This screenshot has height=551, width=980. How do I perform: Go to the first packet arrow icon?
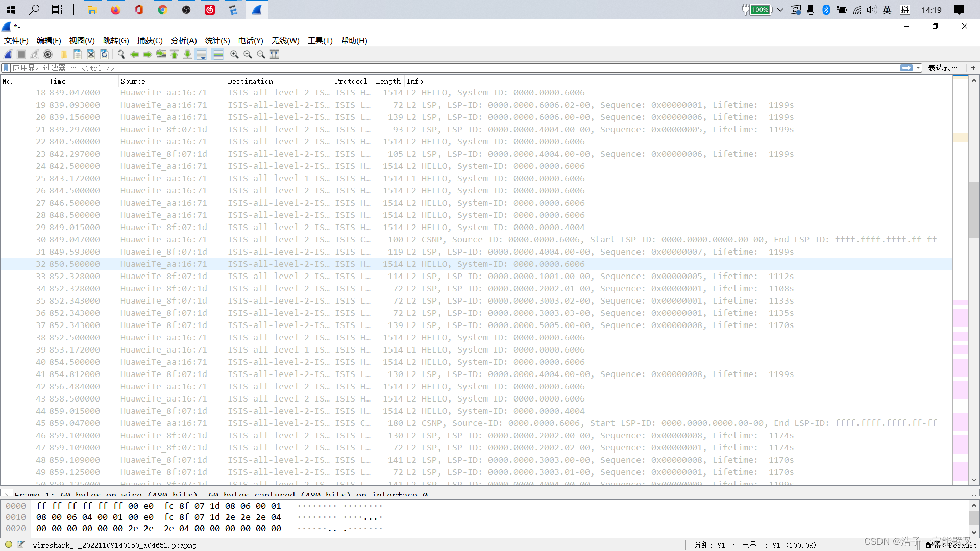[175, 55]
